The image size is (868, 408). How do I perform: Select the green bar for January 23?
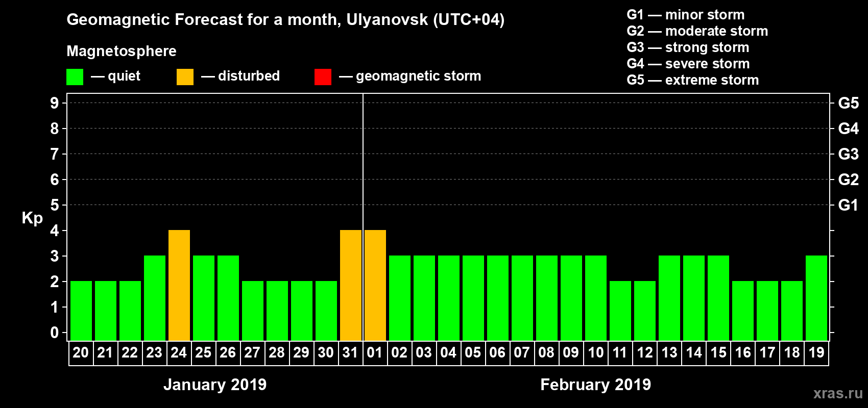[155, 298]
